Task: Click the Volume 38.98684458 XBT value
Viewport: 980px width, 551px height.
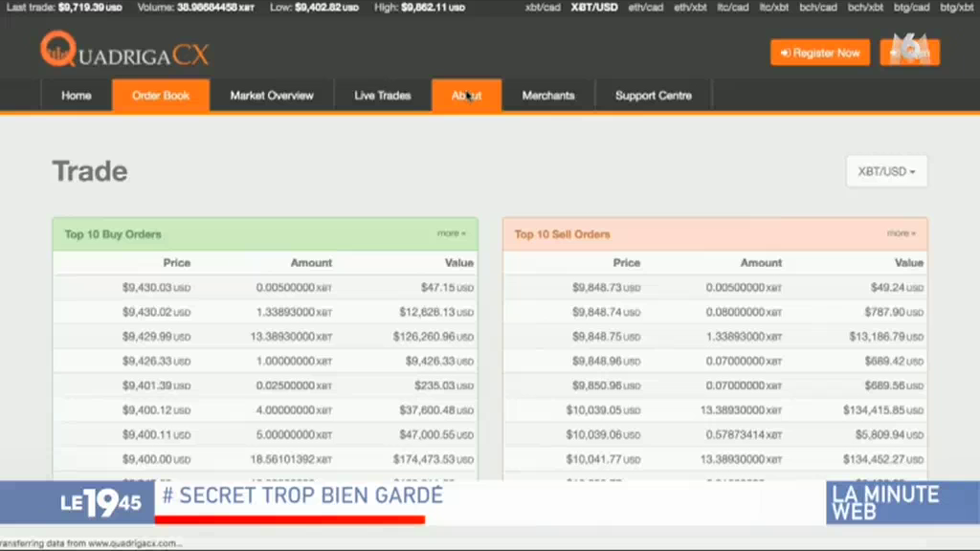Action: [x=215, y=8]
